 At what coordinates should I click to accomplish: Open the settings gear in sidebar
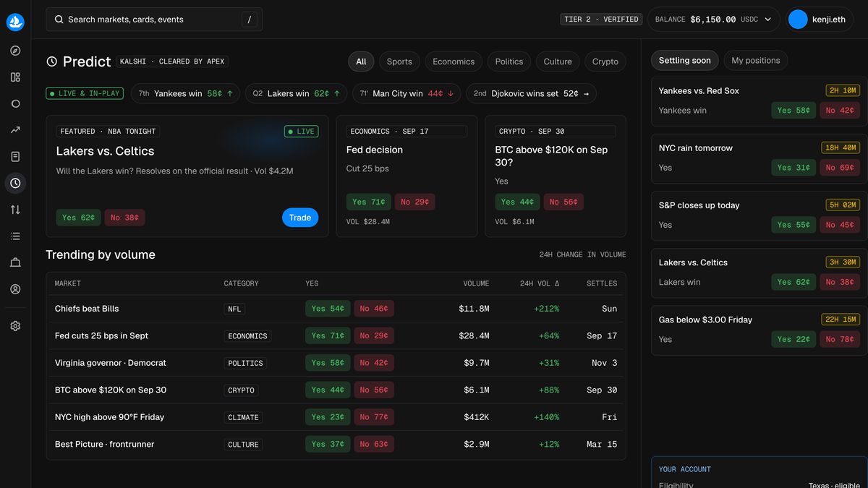pyautogui.click(x=15, y=326)
